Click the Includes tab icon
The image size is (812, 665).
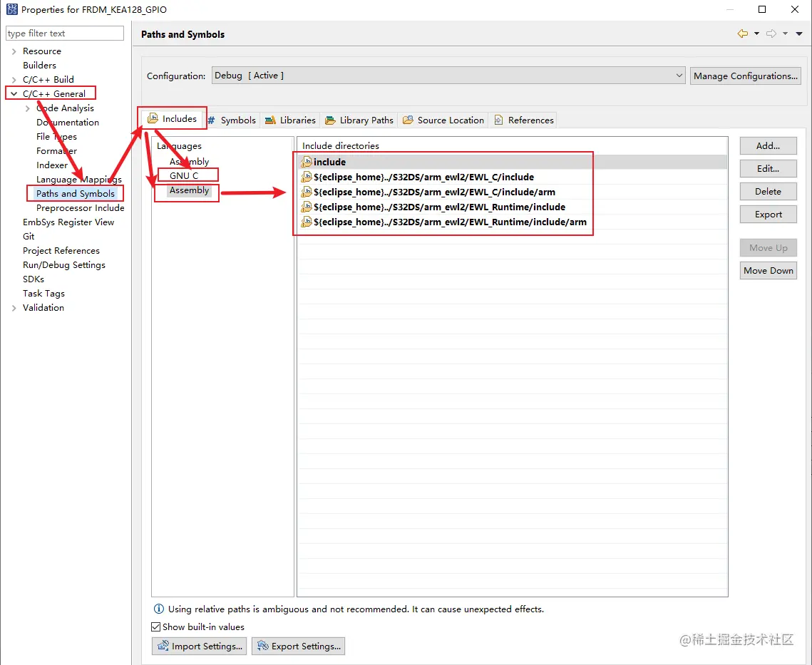click(153, 118)
